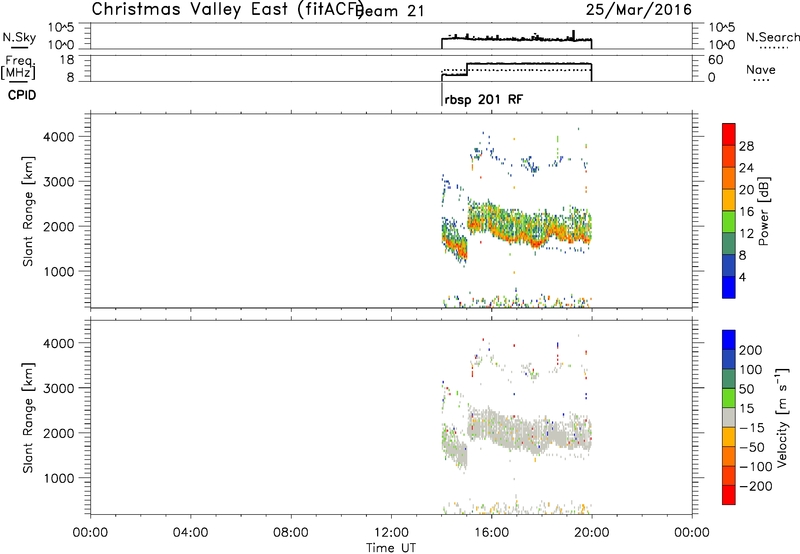
Task: Click the '12:00' time axis label
Action: click(x=391, y=532)
